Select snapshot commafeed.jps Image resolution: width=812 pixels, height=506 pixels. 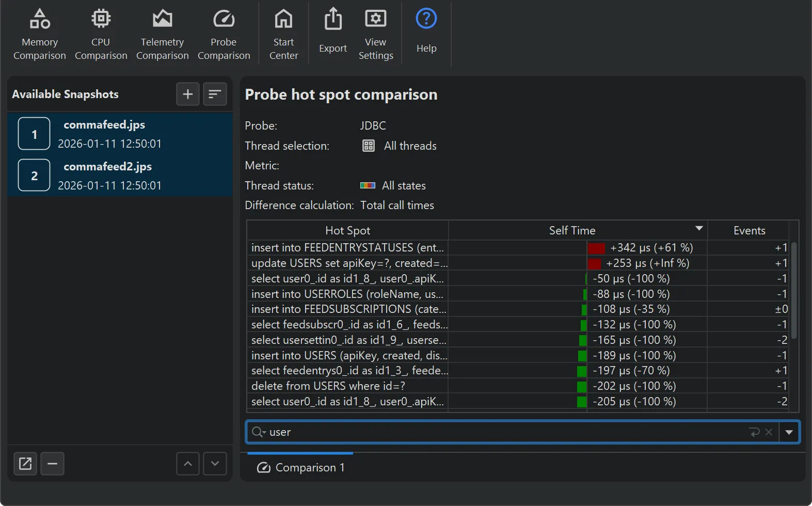(120, 133)
